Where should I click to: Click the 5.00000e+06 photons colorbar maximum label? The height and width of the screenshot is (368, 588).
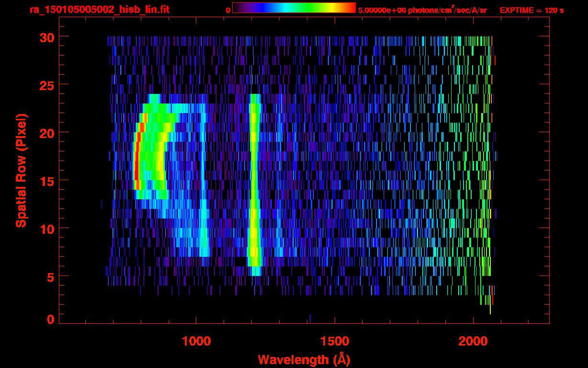point(422,10)
